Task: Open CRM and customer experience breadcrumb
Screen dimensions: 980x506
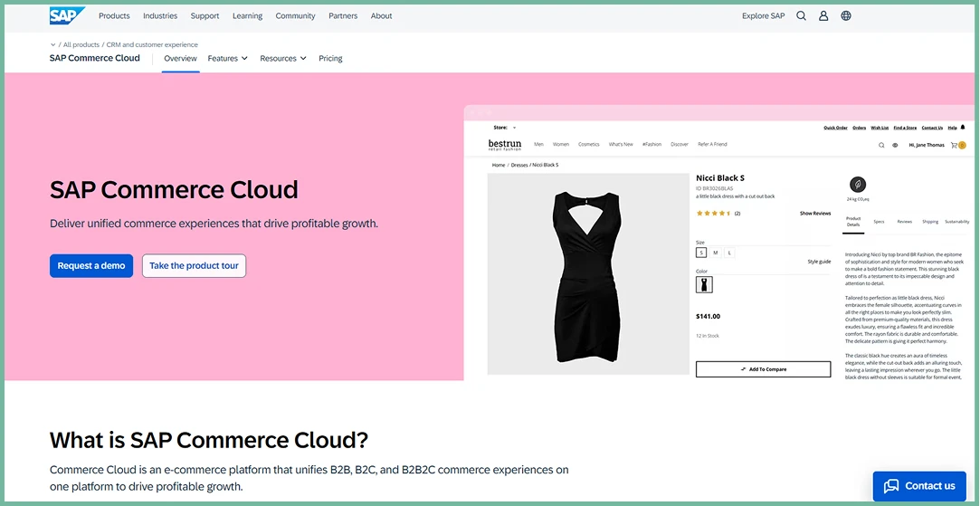Action: [152, 45]
